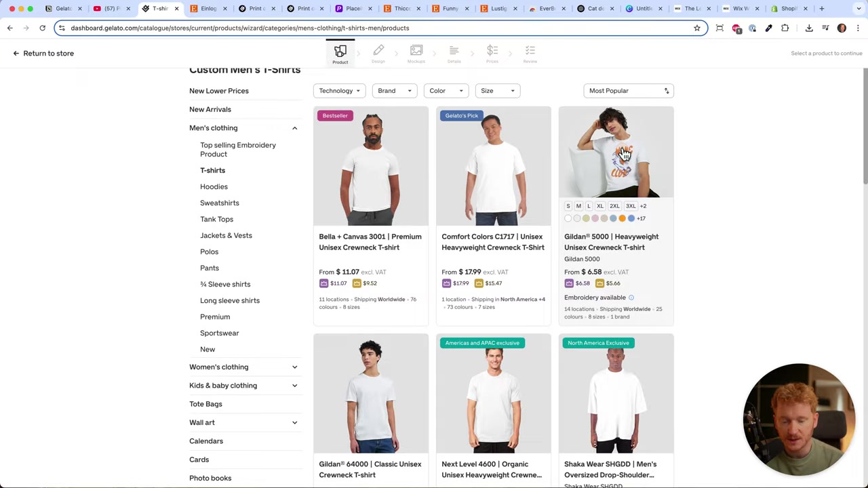This screenshot has height=488, width=868.
Task: Click the Review step checklist icon
Action: click(530, 51)
